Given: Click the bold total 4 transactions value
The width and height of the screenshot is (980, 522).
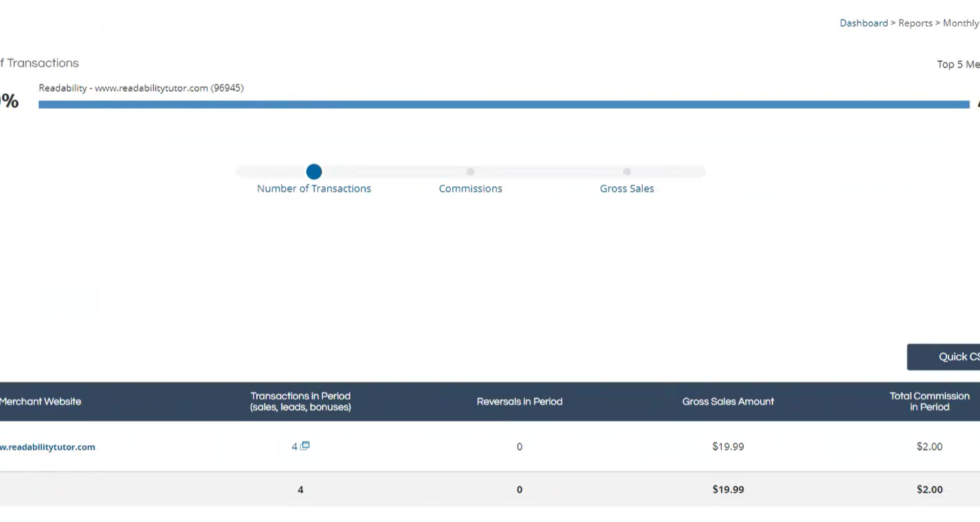Looking at the screenshot, I should (x=300, y=489).
